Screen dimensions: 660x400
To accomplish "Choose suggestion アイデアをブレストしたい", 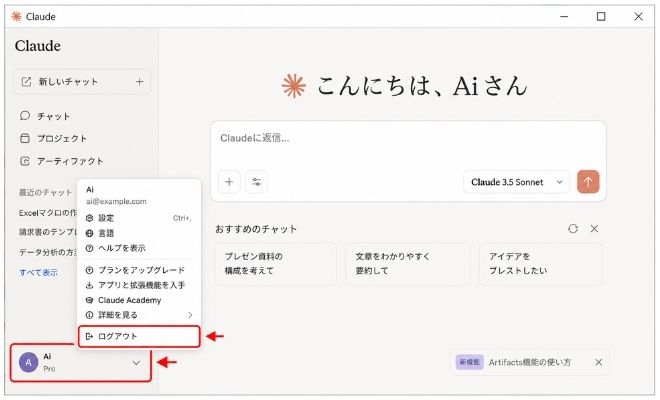I will pos(541,264).
